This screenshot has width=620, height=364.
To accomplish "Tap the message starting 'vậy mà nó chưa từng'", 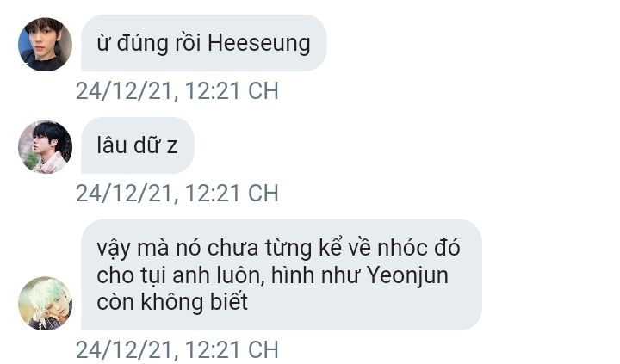I will (x=281, y=275).
